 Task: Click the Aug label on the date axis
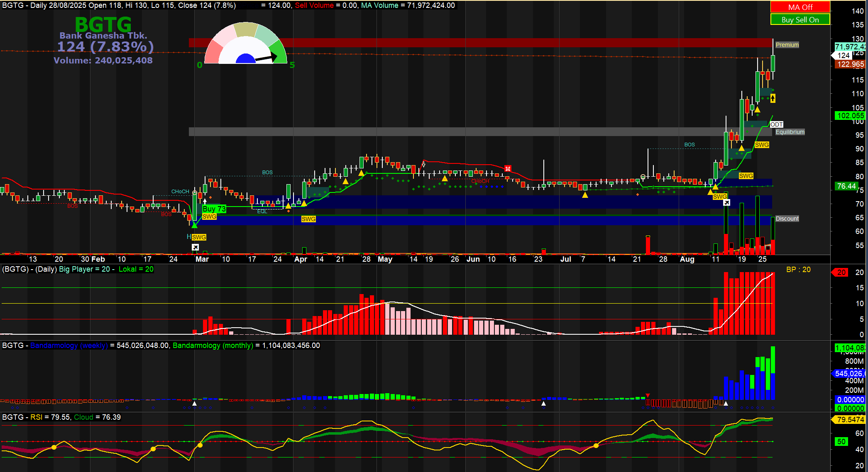[x=687, y=259]
